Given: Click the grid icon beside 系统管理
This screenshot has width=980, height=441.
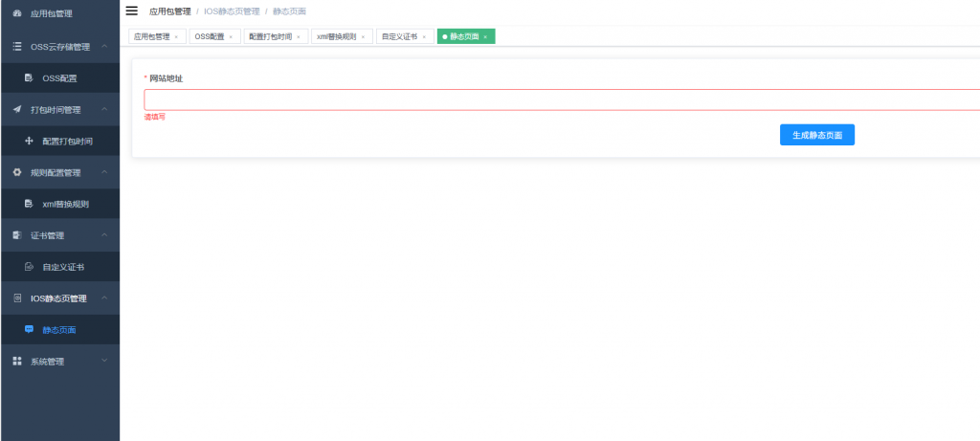Looking at the screenshot, I should coord(17,362).
